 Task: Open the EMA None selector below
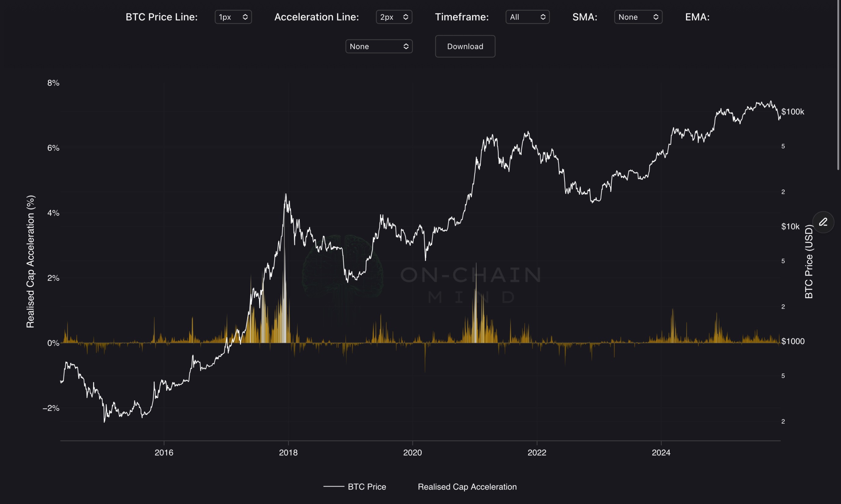379,46
